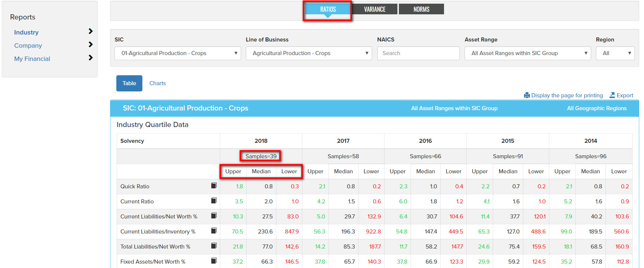Image resolution: width=644 pixels, height=268 pixels.
Task: Open Total Liabilities/Net Worth % book icon
Action: [214, 246]
